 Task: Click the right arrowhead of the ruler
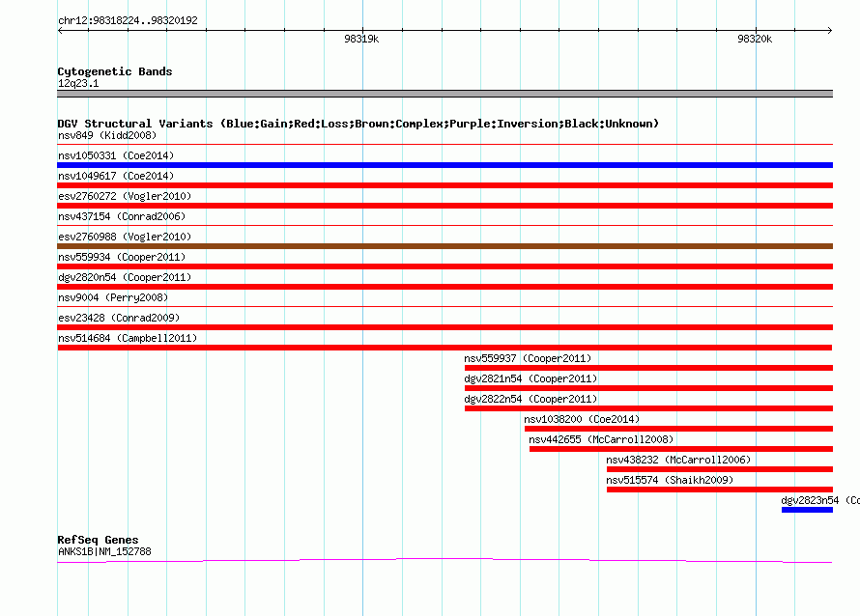tap(830, 30)
